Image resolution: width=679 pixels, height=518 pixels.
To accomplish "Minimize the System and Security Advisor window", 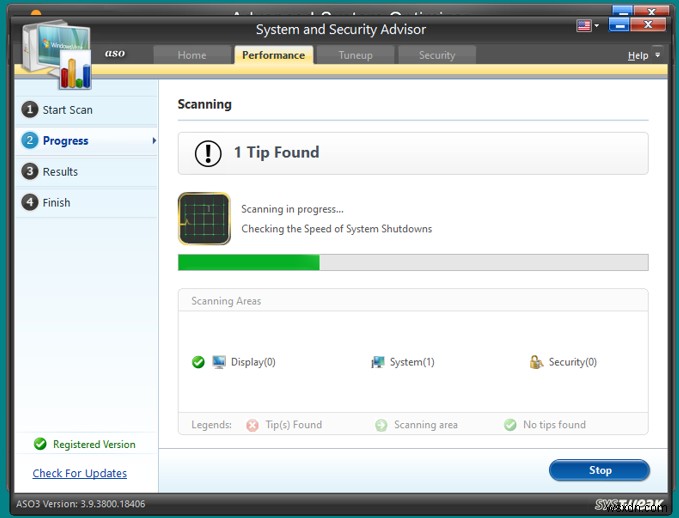I will [x=619, y=25].
